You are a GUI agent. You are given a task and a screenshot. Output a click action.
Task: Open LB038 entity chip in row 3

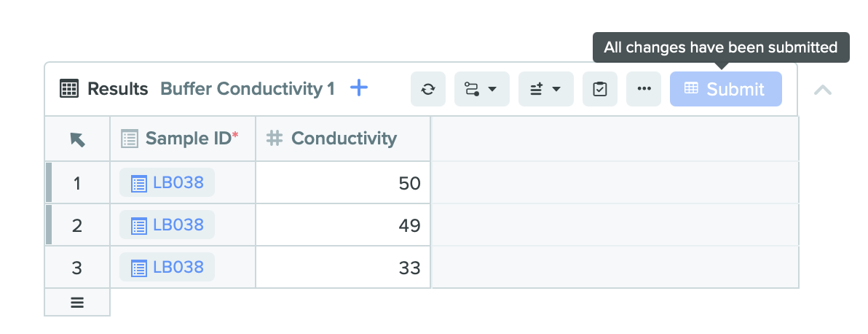coord(167,267)
